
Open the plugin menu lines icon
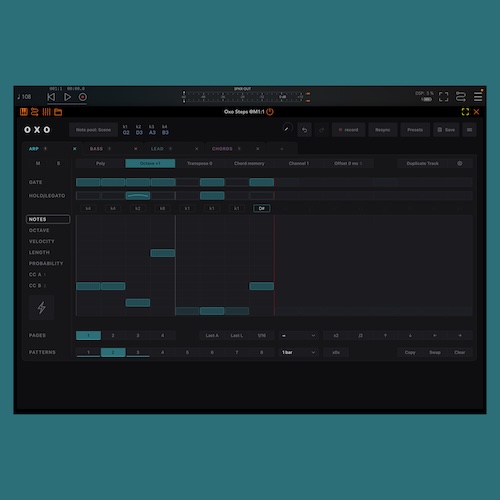[469, 130]
